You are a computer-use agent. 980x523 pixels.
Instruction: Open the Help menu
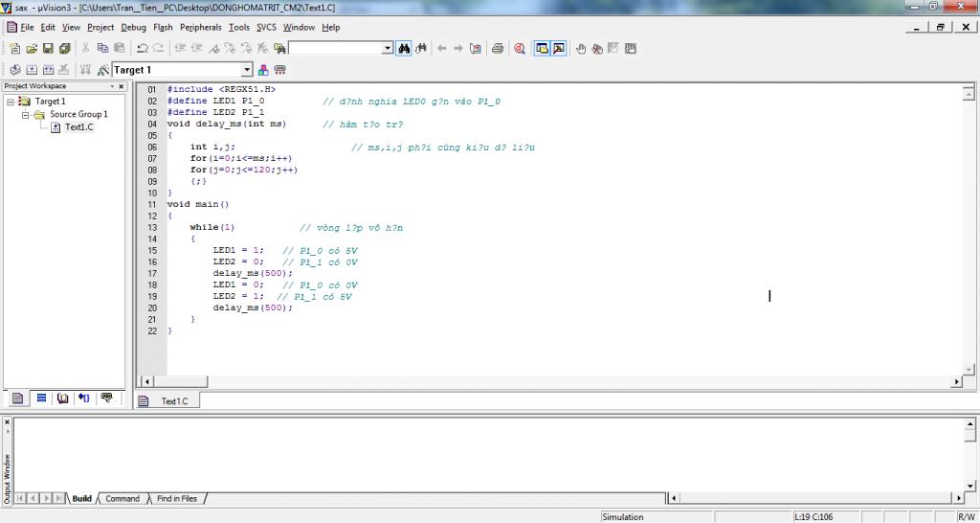click(330, 27)
